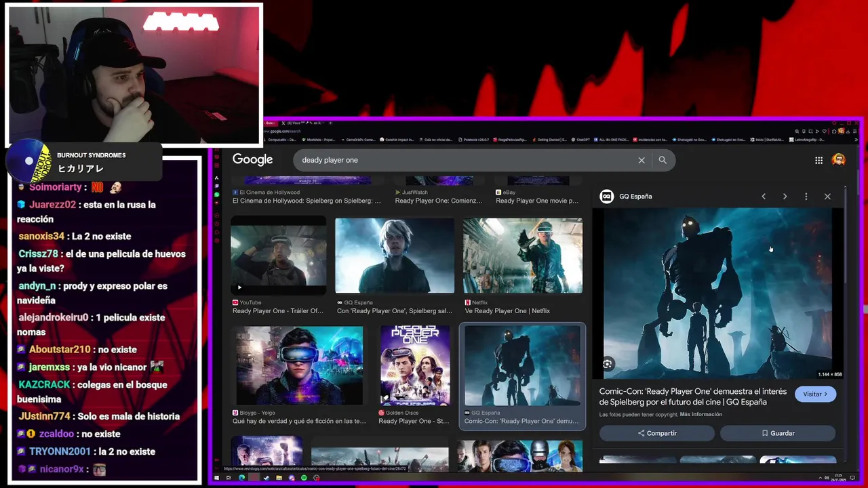This screenshot has height=488, width=868.
Task: Open a new browser tab with plus
Action: (x=330, y=123)
